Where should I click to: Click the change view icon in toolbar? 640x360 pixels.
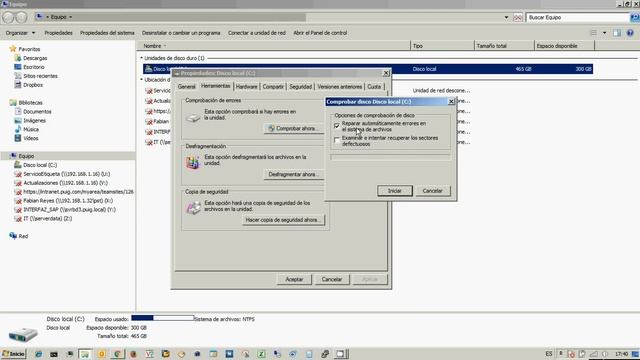tap(594, 33)
